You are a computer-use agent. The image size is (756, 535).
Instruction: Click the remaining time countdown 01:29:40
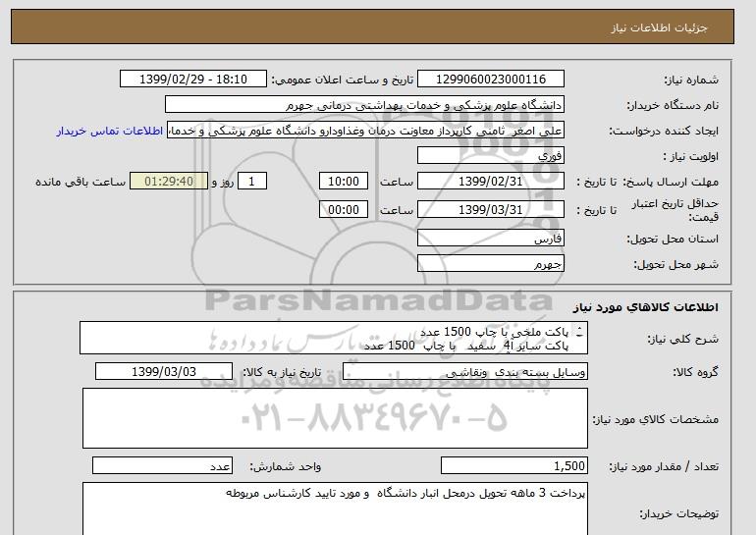169,182
